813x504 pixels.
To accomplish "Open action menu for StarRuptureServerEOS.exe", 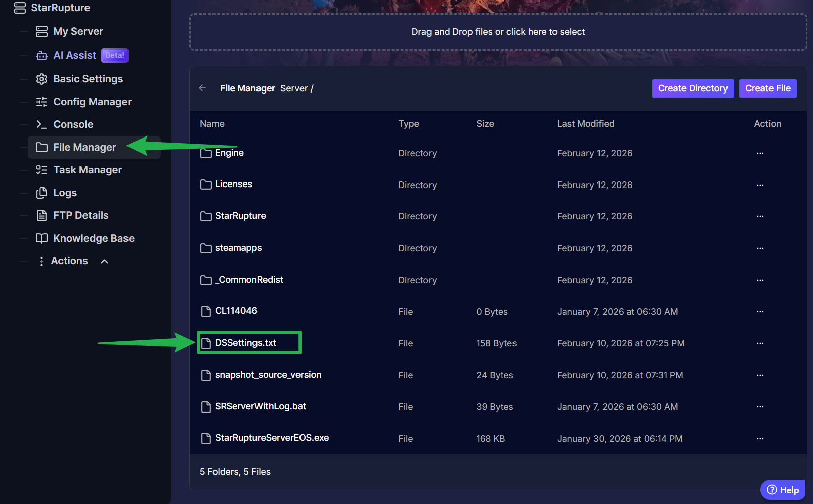I will click(x=760, y=439).
